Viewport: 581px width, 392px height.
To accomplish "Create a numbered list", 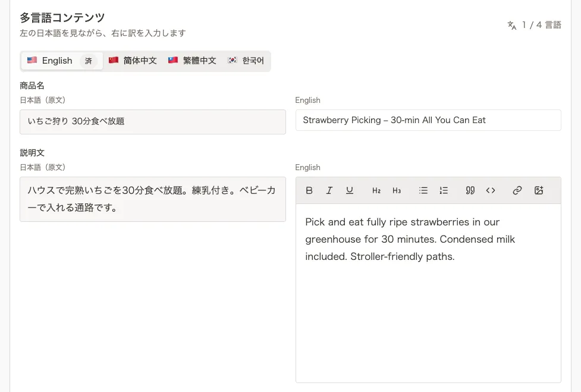I will [x=444, y=190].
